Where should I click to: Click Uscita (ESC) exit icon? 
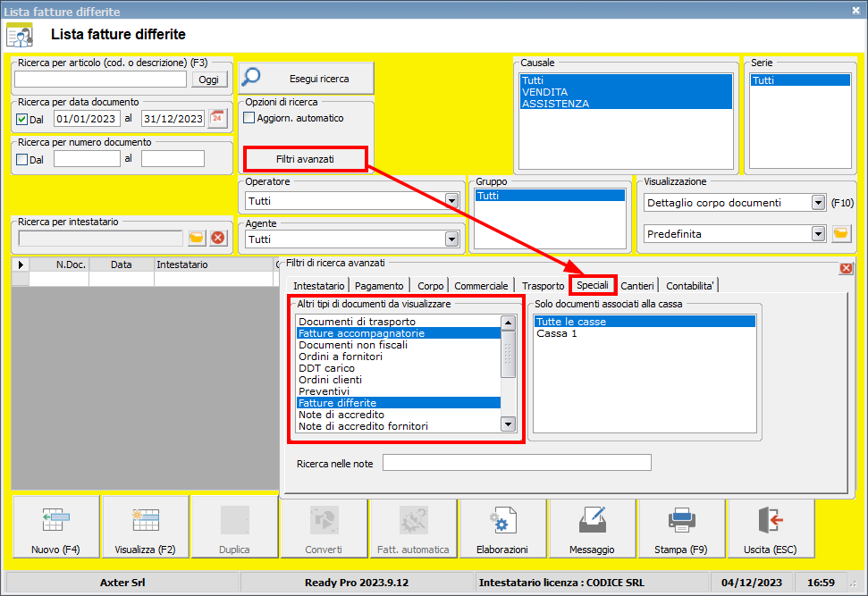pos(771,527)
